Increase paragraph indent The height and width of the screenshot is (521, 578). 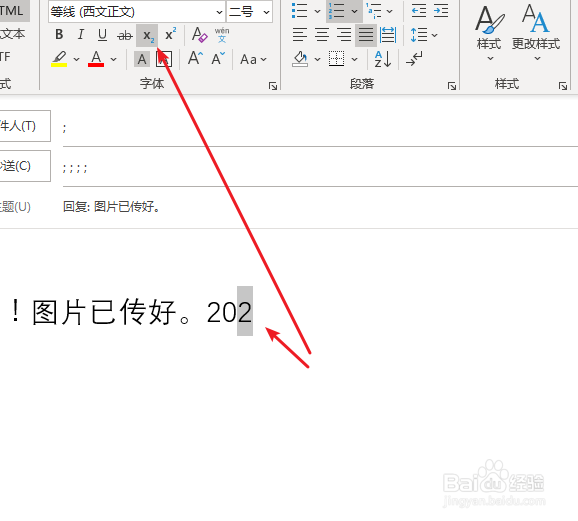441,11
